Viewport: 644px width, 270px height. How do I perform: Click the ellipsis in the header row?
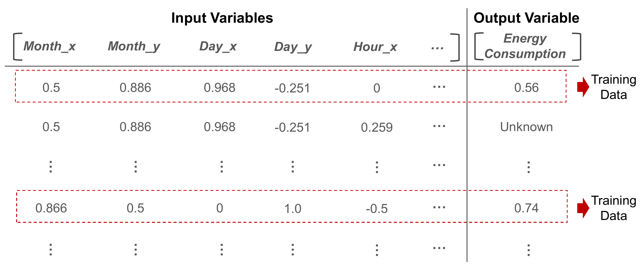[437, 48]
